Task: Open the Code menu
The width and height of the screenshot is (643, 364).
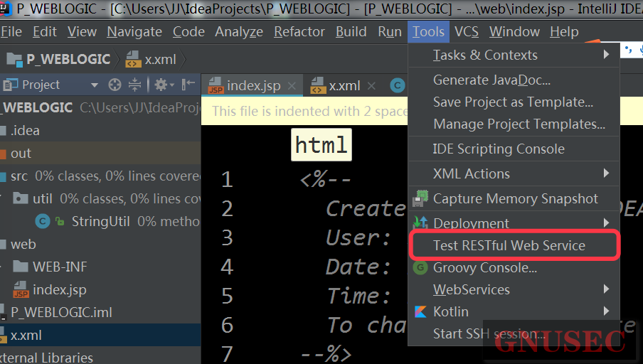Action: [188, 31]
